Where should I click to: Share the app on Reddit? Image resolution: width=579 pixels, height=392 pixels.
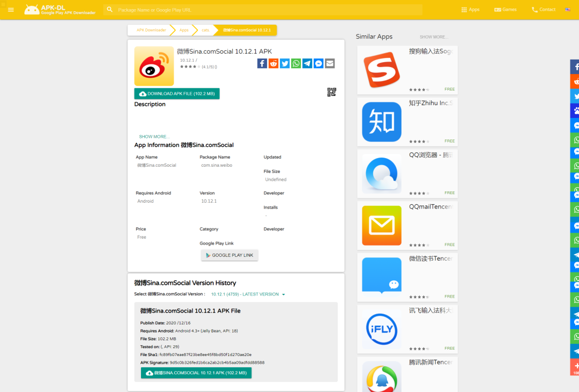[x=273, y=63]
